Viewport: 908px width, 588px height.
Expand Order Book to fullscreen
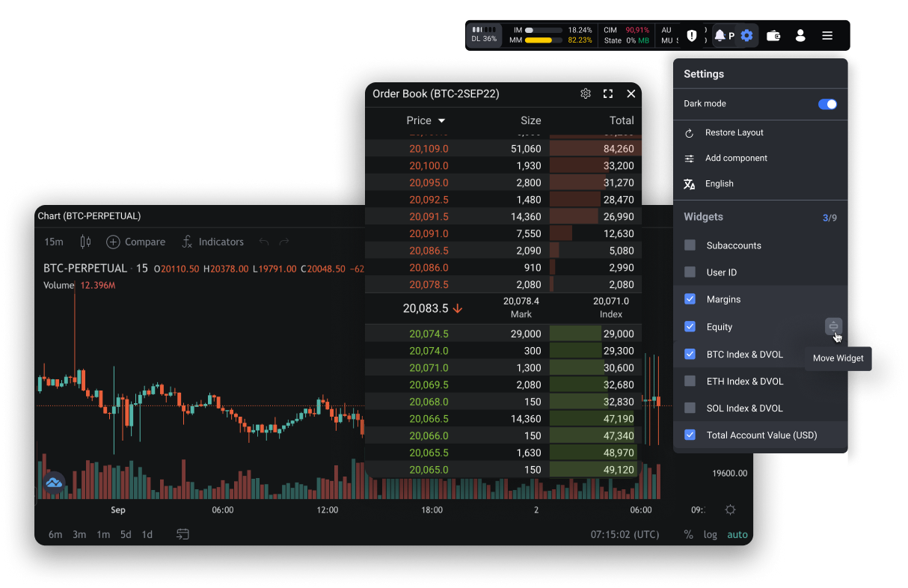(x=608, y=94)
